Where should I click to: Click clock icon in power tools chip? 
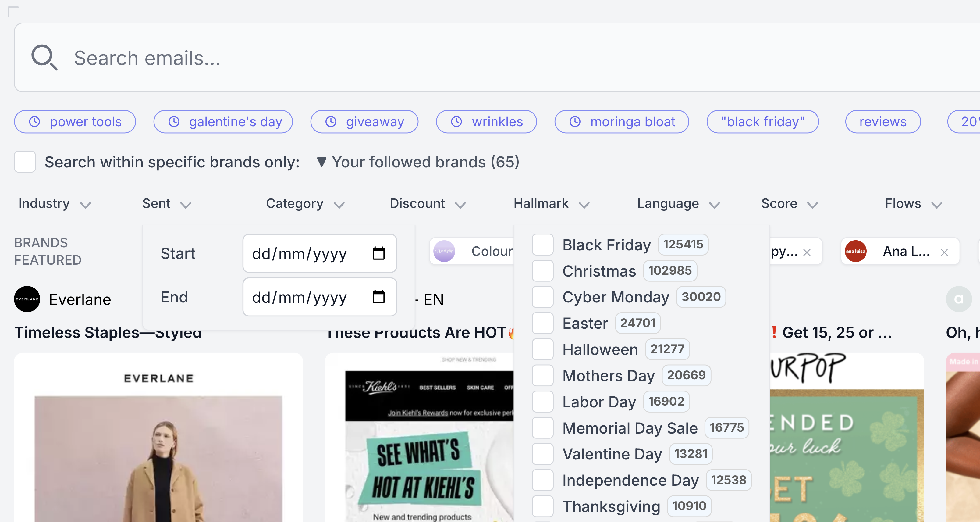(35, 122)
